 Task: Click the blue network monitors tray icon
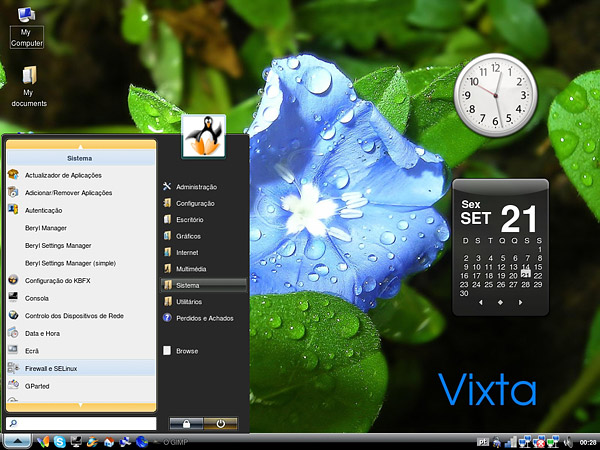[x=525, y=442]
